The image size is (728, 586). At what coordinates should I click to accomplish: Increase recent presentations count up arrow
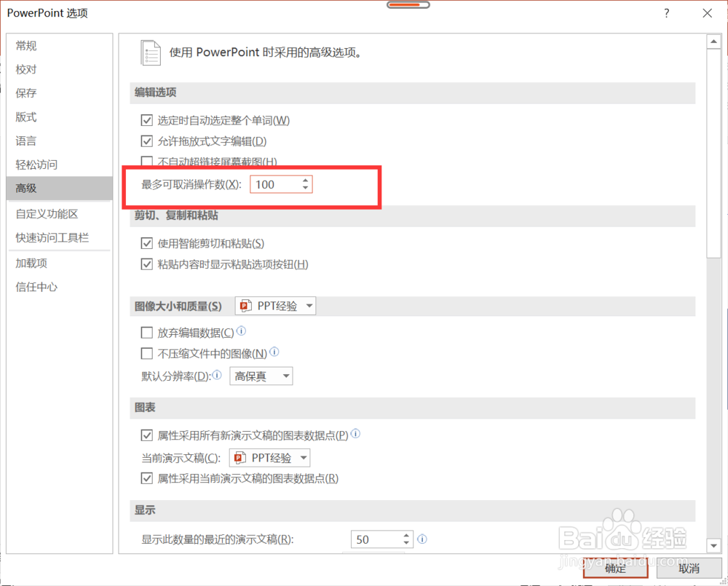tap(406, 535)
